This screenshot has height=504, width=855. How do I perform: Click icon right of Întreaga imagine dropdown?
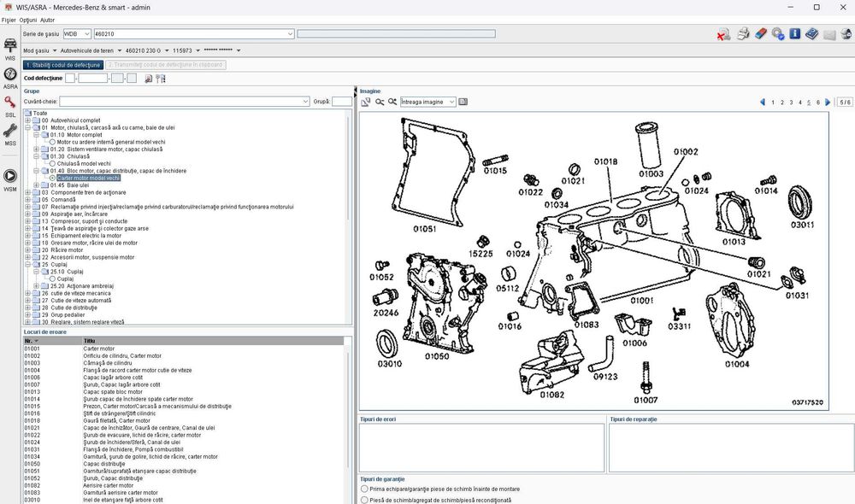[463, 102]
